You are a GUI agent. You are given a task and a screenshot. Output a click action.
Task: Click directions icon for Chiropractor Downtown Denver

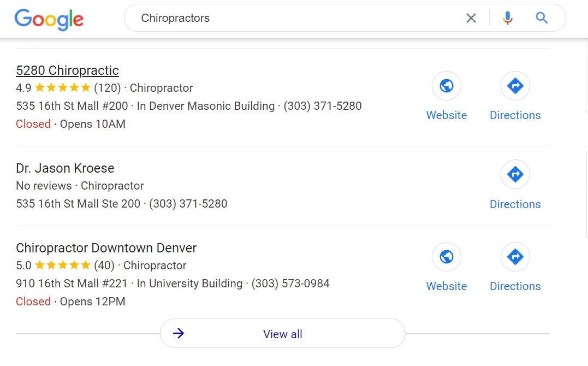pos(515,257)
